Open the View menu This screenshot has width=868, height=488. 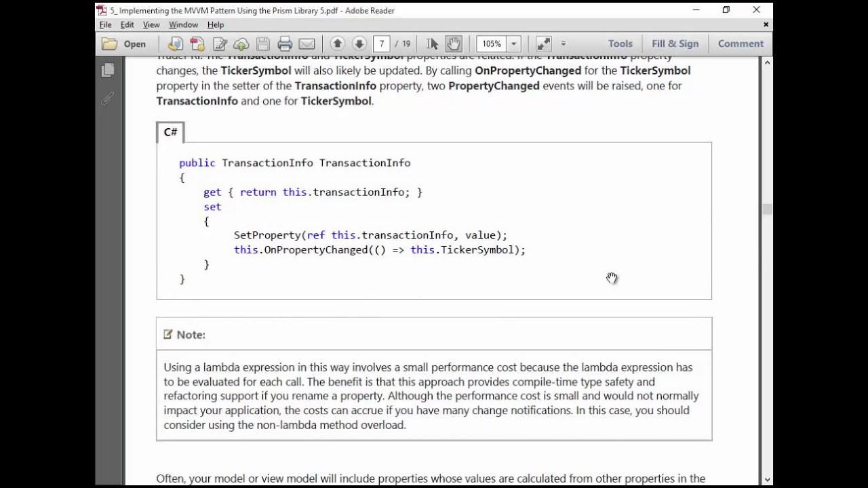coord(151,24)
